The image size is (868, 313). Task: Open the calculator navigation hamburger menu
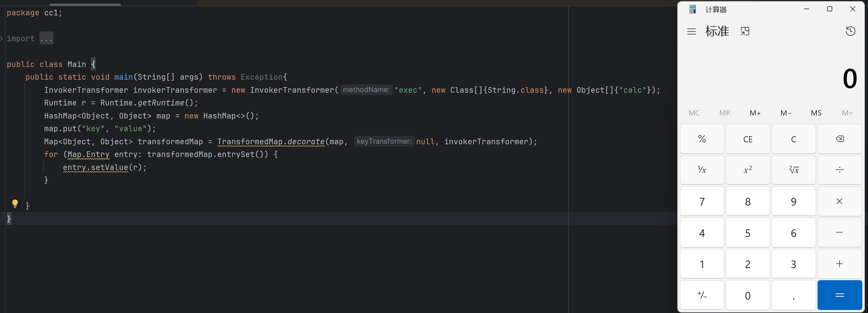(692, 31)
